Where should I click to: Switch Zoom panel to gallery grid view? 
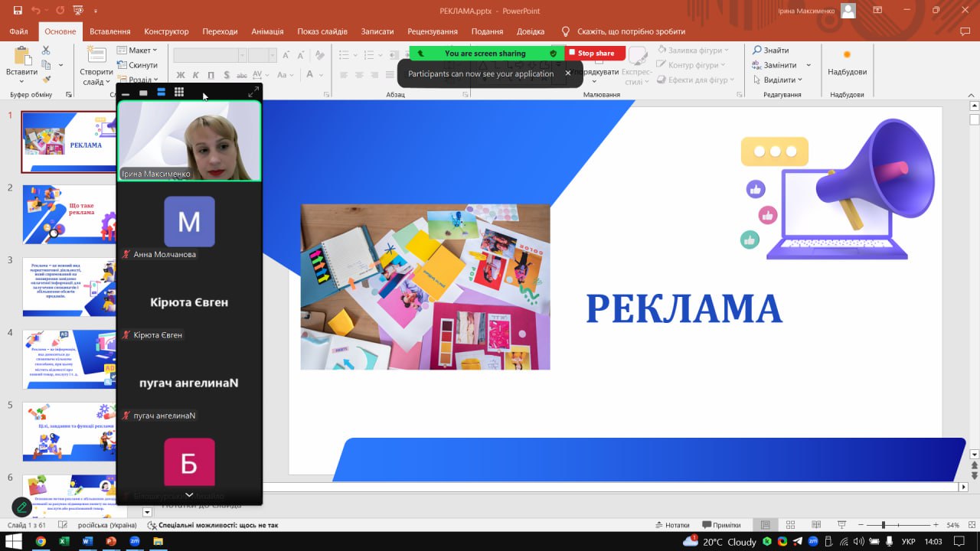pyautogui.click(x=178, y=93)
